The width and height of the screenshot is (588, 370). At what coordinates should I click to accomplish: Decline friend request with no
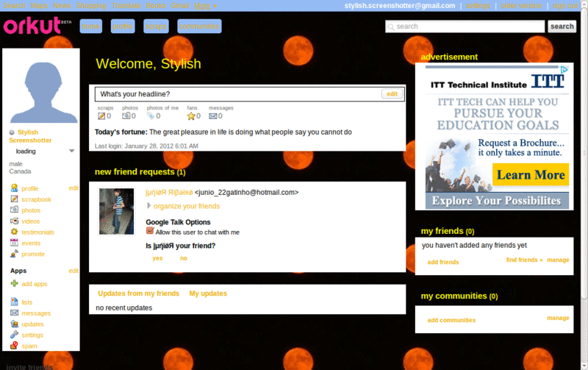[x=183, y=258]
